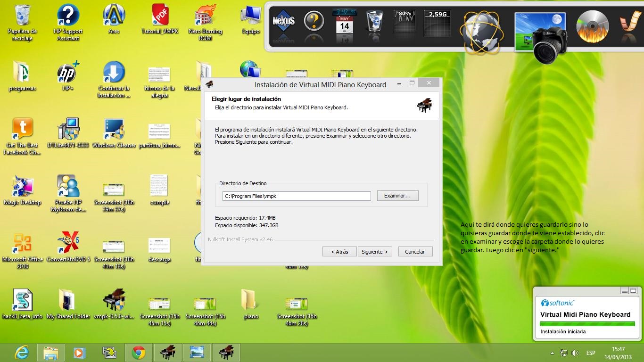This screenshot has width=644, height=362.
Task: Select the Nero Burning ROM shortcut
Action: [205, 23]
